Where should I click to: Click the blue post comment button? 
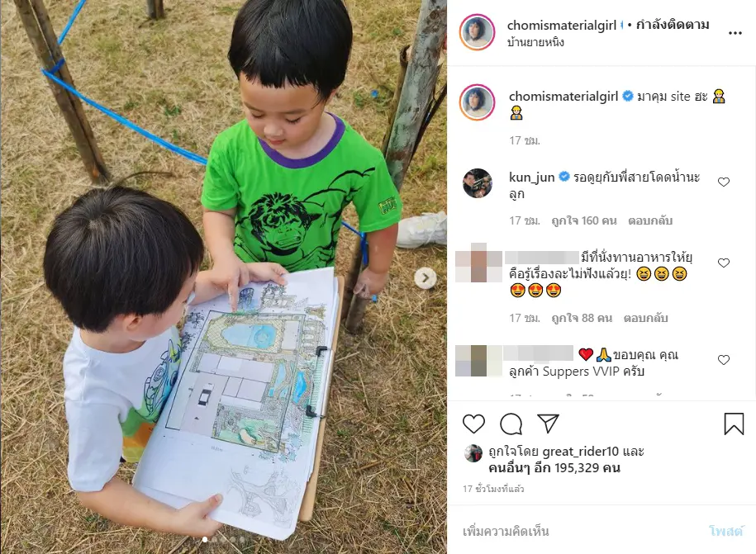725,531
